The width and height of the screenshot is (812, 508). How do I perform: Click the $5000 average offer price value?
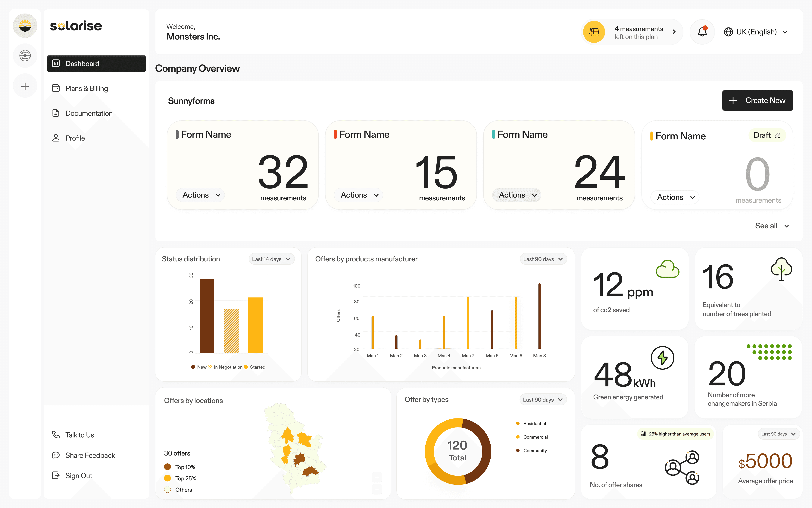click(765, 461)
